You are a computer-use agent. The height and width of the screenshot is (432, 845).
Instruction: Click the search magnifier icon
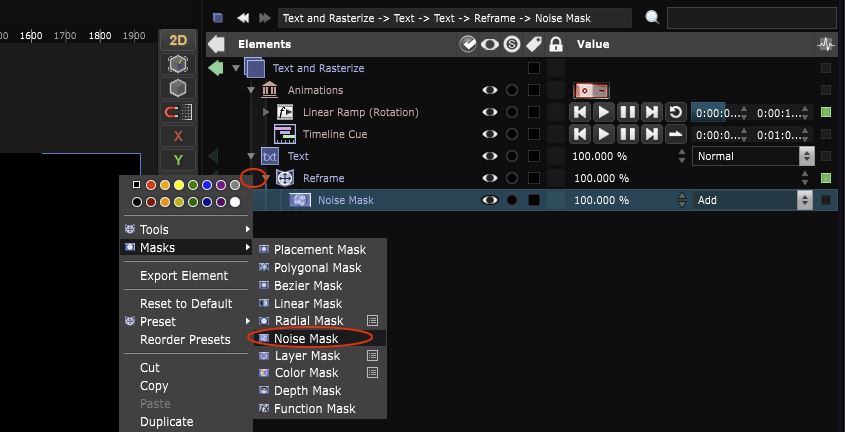652,18
